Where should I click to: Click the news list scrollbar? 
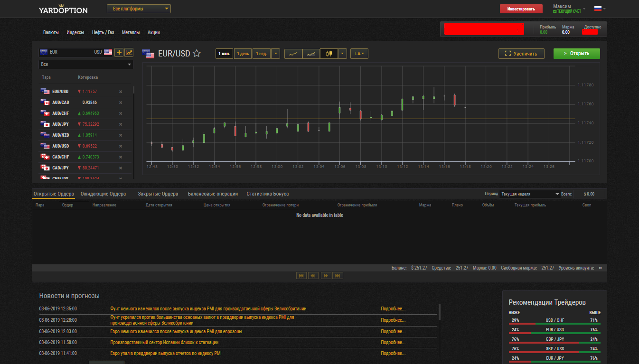pyautogui.click(x=440, y=312)
